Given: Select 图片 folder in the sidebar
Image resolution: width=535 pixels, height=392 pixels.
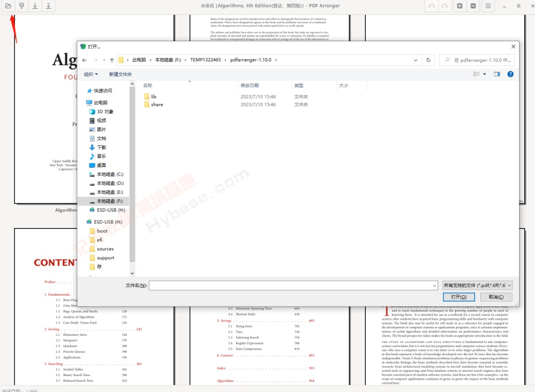Looking at the screenshot, I should [97, 130].
